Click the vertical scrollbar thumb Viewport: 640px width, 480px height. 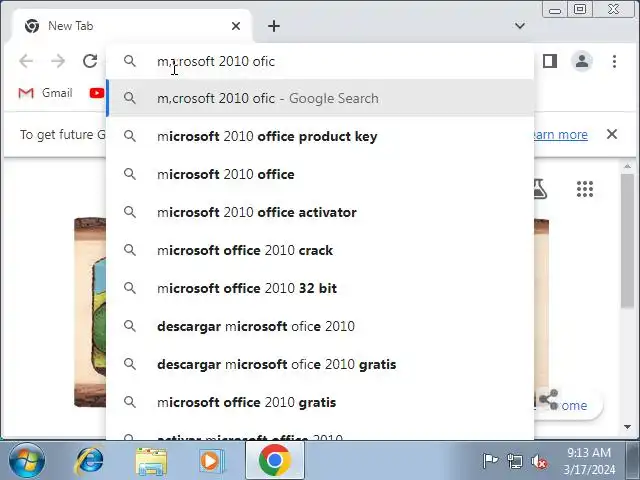(627, 241)
